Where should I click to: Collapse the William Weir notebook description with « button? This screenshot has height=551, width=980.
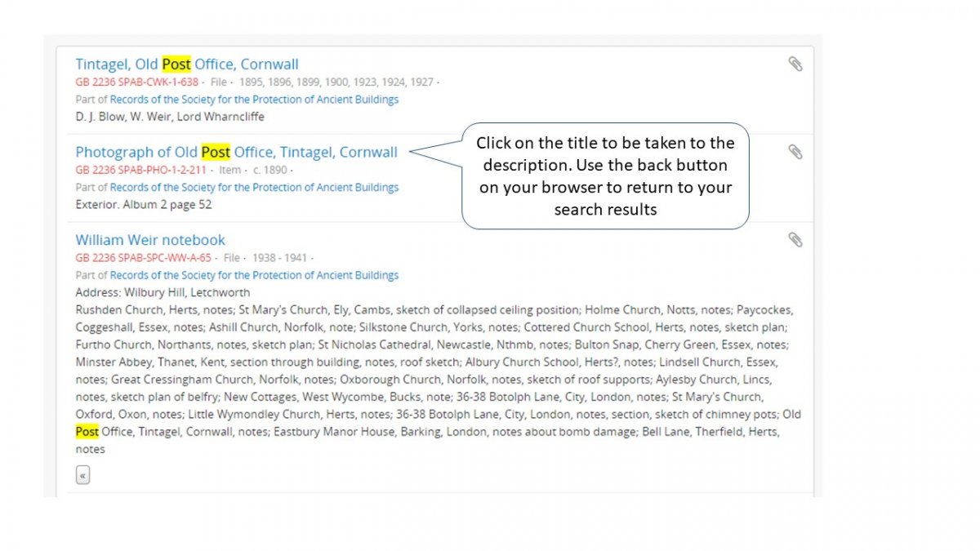coord(82,475)
